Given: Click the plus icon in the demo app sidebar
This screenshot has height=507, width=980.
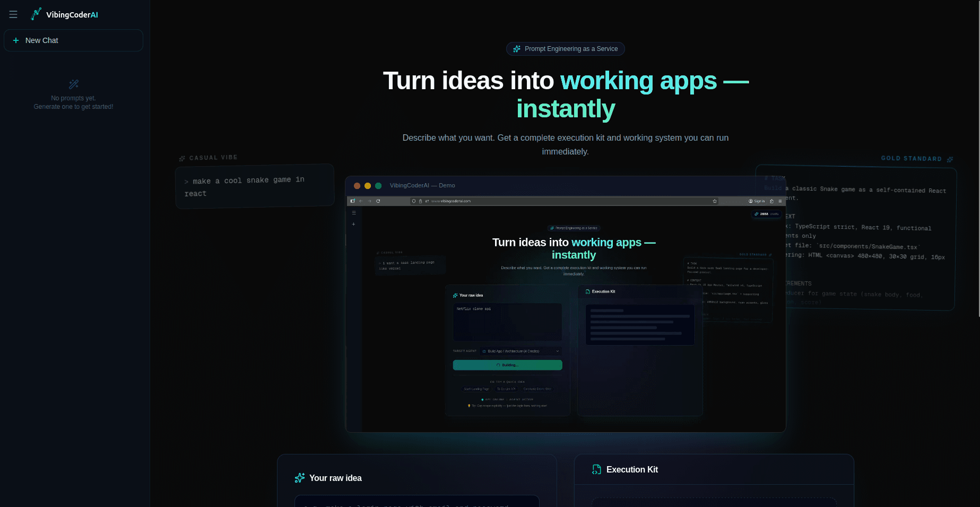Looking at the screenshot, I should (x=354, y=224).
